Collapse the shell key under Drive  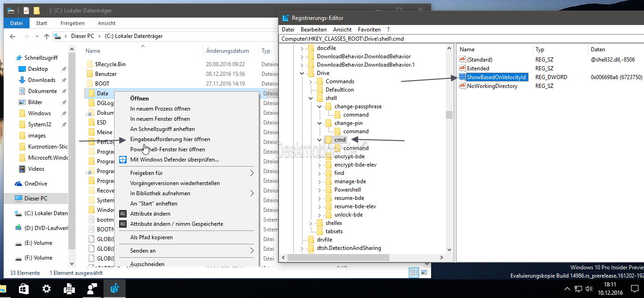(x=311, y=98)
